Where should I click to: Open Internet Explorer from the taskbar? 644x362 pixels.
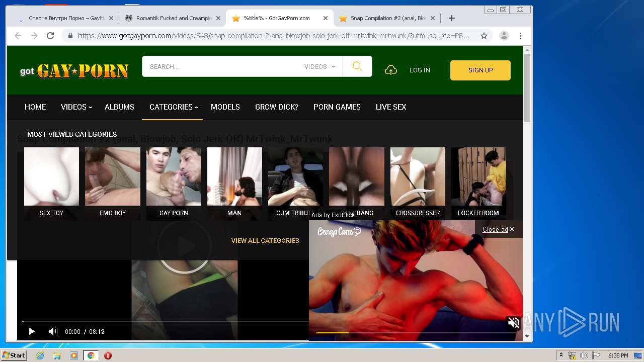40,355
